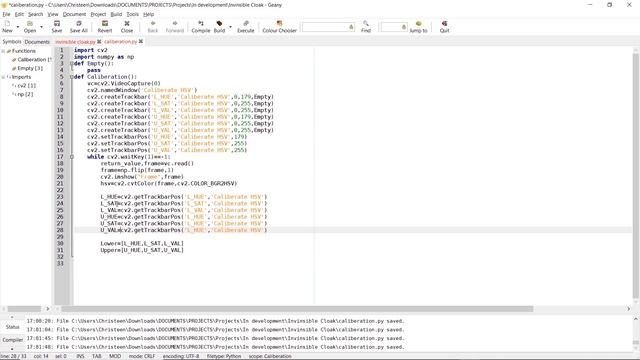
Task: Fold the while loop at line 17
Action: click(72, 157)
